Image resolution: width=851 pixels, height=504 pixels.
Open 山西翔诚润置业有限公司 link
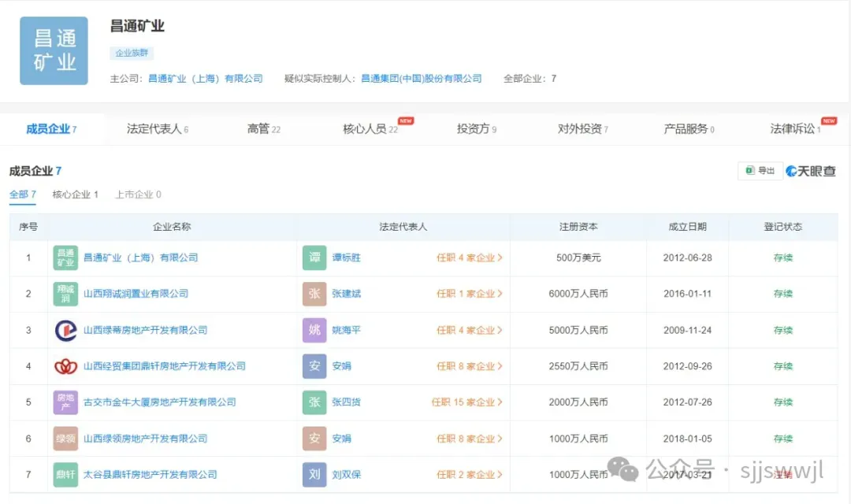click(x=136, y=294)
